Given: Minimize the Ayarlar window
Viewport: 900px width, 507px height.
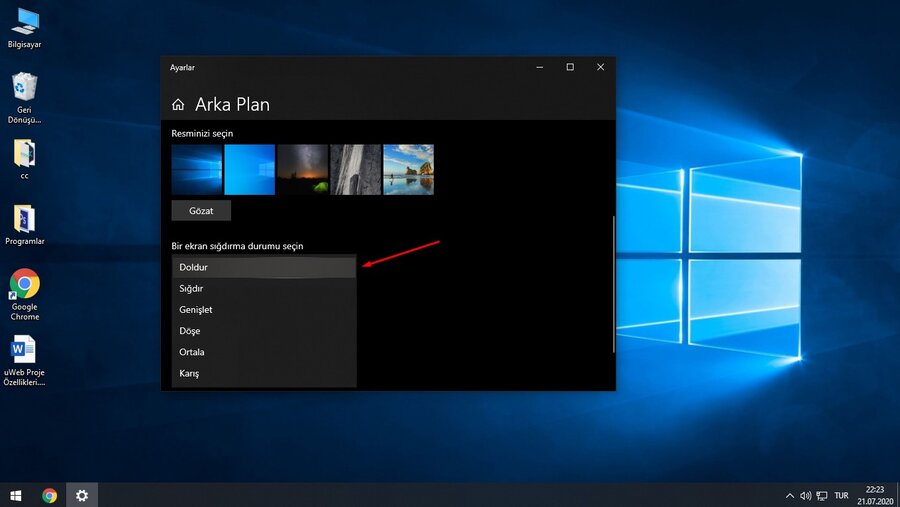Looking at the screenshot, I should (x=540, y=67).
